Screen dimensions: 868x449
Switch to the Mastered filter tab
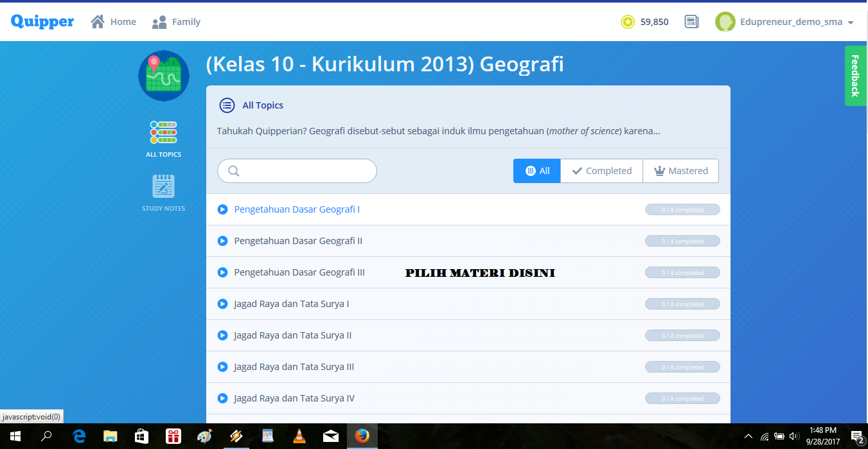coord(680,170)
